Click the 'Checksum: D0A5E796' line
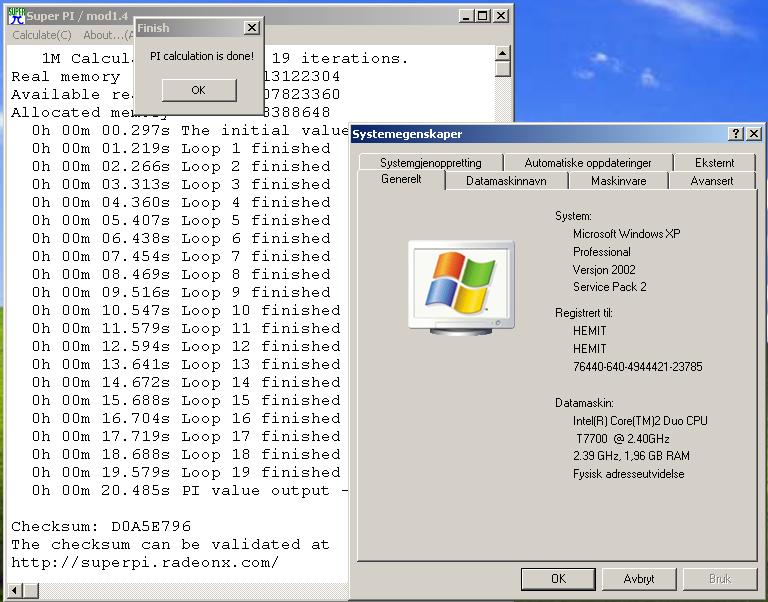 [101, 527]
